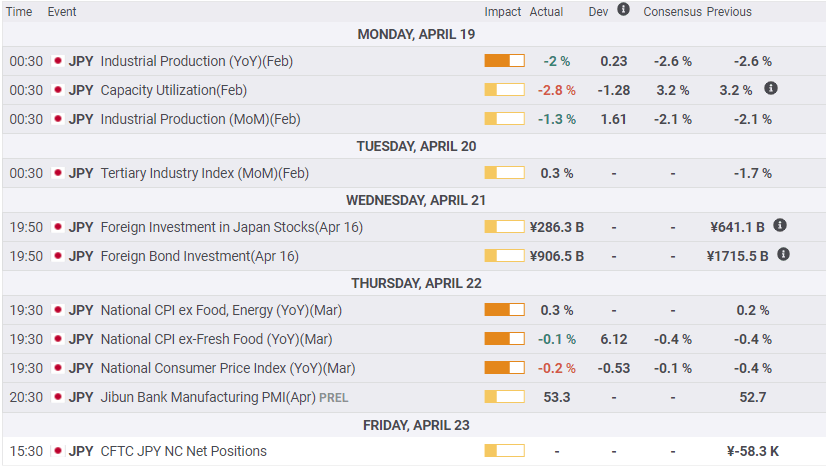This screenshot has height=466, width=826.
Task: Open Industrial Production (MoM)(Feb) event
Action: click(x=200, y=119)
